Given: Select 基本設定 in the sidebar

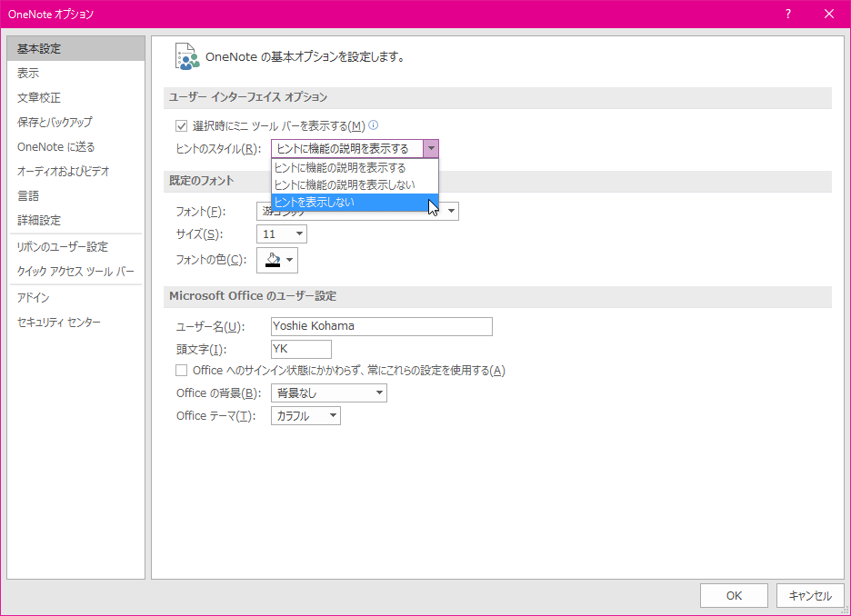Looking at the screenshot, I should (76, 49).
